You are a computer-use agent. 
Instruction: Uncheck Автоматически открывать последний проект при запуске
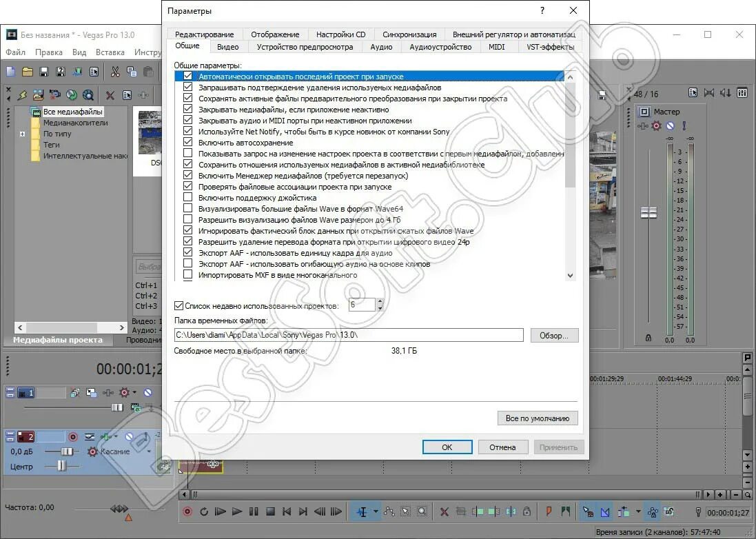[x=187, y=76]
